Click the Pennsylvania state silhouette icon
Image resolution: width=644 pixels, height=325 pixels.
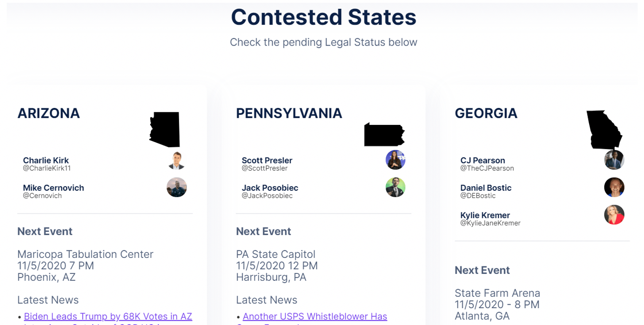click(x=384, y=135)
